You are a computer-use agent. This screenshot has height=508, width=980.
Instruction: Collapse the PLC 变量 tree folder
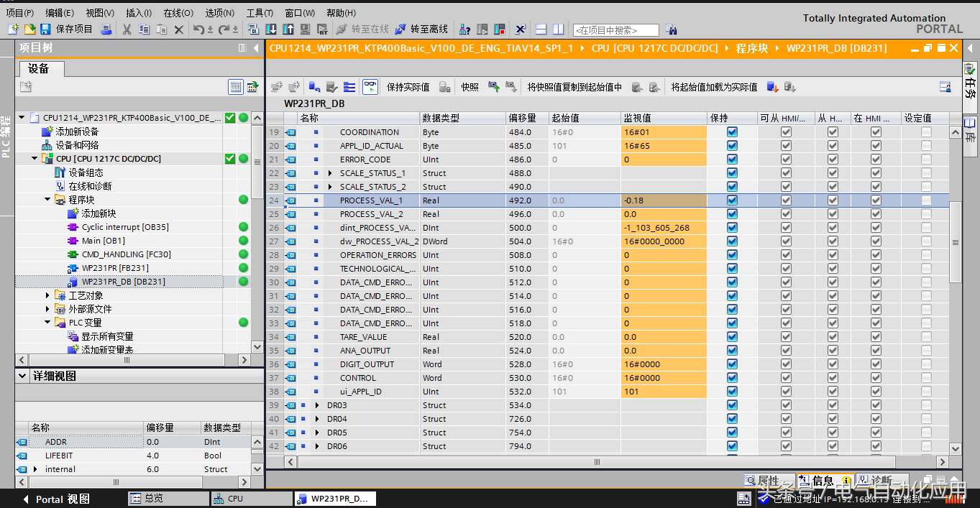(x=47, y=323)
